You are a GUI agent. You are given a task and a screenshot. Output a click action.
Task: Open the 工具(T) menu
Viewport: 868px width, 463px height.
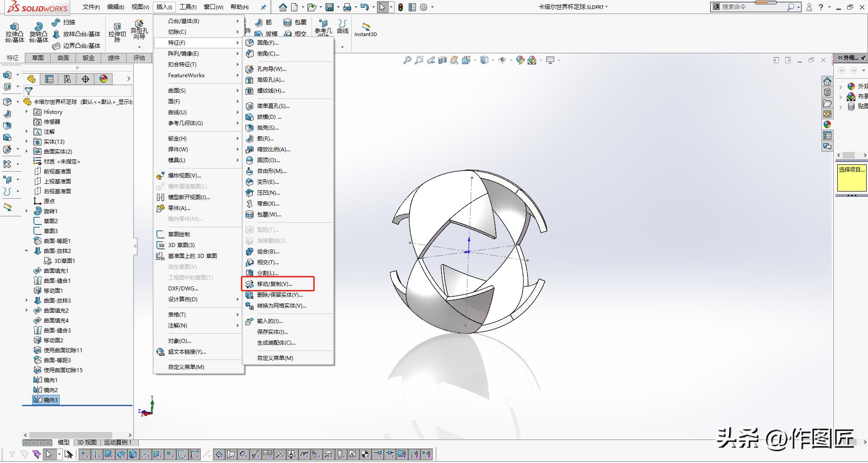188,7
